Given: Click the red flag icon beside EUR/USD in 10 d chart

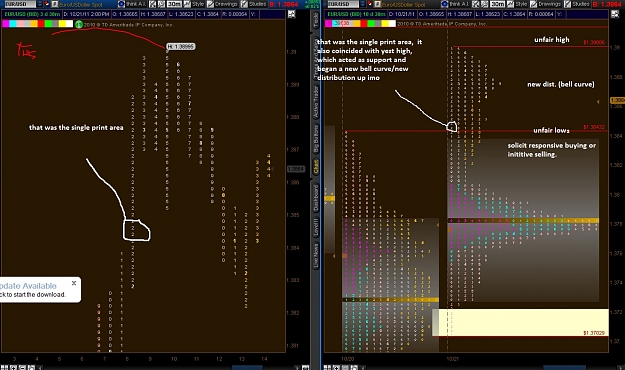Looking at the screenshot, I should click(370, 4).
